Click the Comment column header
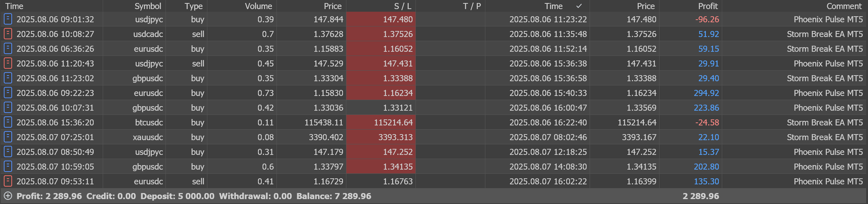868x204 pixels. (844, 6)
